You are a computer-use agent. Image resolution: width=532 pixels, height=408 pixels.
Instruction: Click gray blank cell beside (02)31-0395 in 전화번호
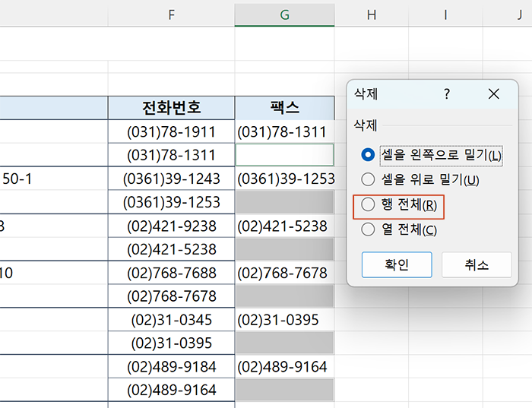click(284, 343)
